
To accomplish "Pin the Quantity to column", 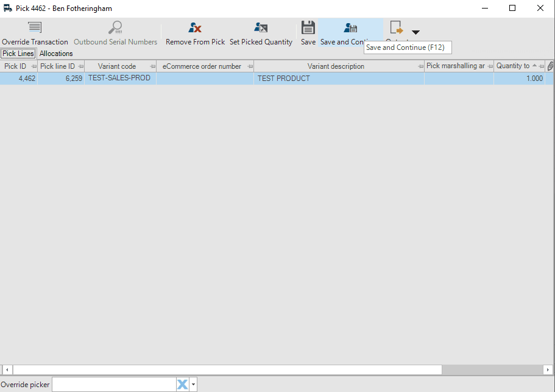I will click(541, 66).
